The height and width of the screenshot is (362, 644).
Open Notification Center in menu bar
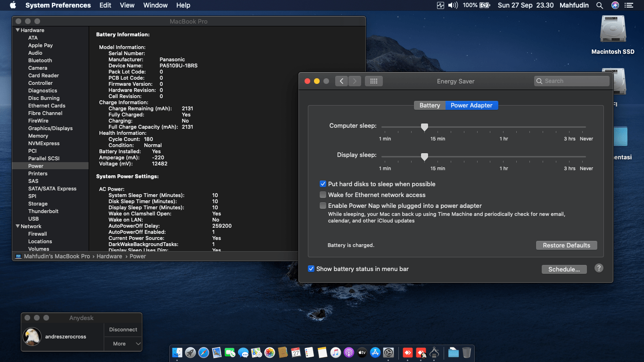[629, 5]
